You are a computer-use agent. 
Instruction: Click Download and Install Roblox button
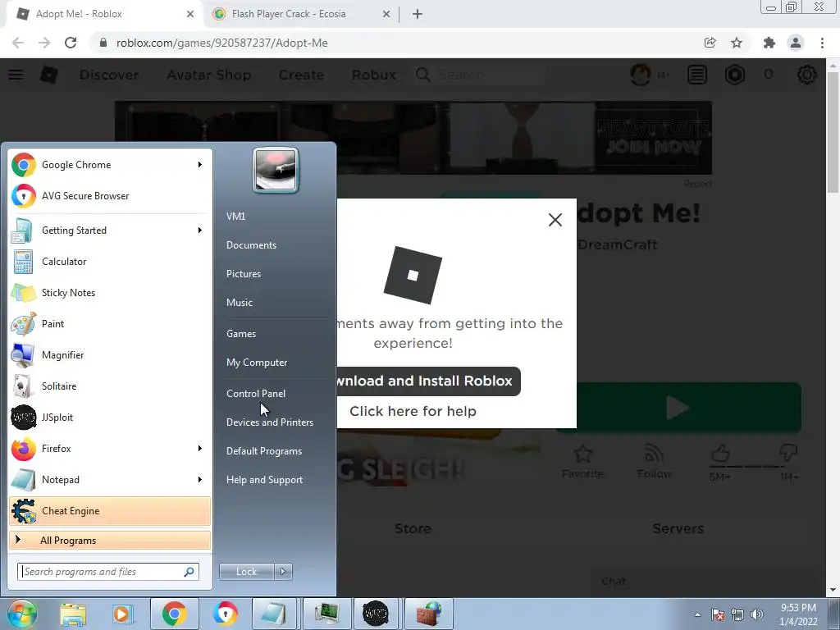[x=428, y=381]
